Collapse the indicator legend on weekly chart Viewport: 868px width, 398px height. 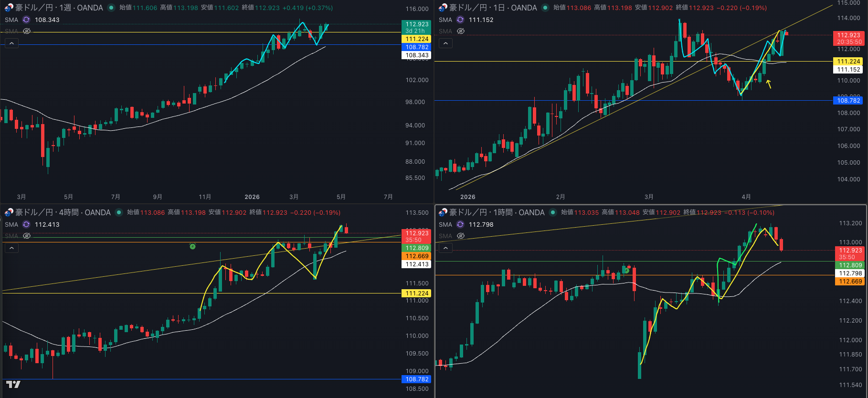pos(11,43)
